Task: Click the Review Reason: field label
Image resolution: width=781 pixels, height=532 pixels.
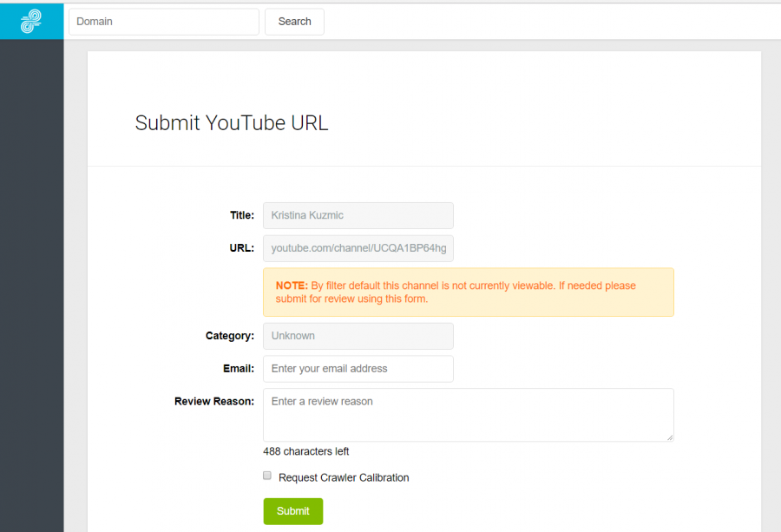Action: click(x=214, y=402)
